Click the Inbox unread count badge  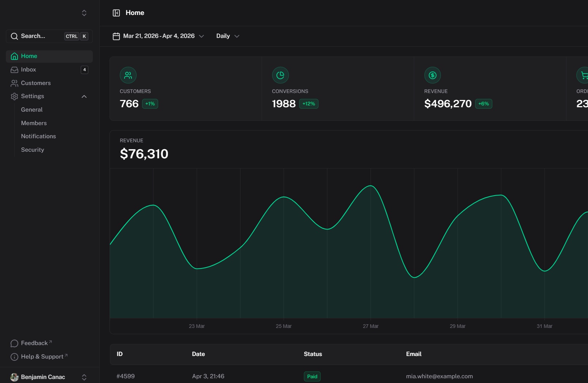coord(84,70)
